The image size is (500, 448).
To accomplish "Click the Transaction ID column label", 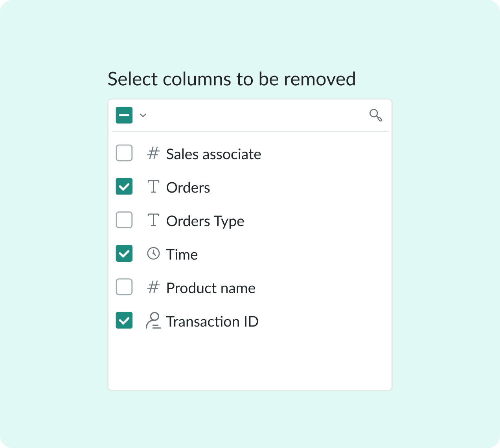I will point(212,321).
